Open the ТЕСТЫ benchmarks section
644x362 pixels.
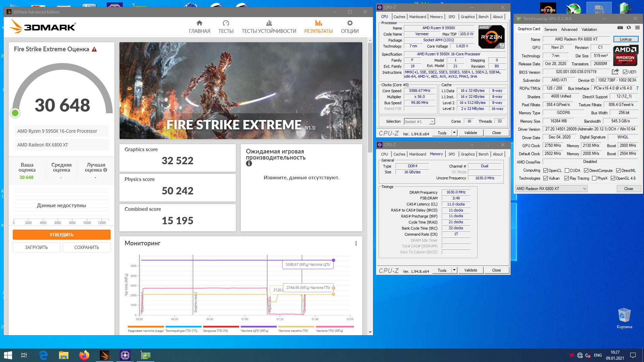pos(226,27)
